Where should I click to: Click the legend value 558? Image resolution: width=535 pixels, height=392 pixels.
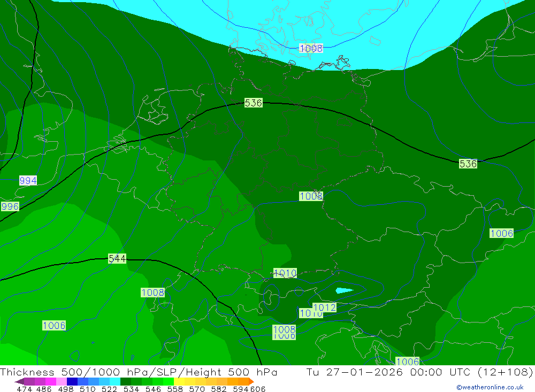pyautogui.click(x=175, y=389)
